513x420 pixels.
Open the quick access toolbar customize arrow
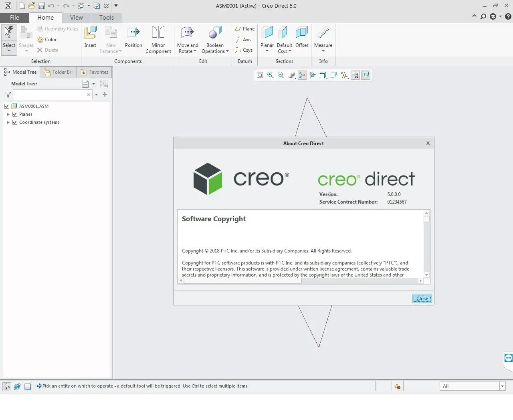click(116, 6)
